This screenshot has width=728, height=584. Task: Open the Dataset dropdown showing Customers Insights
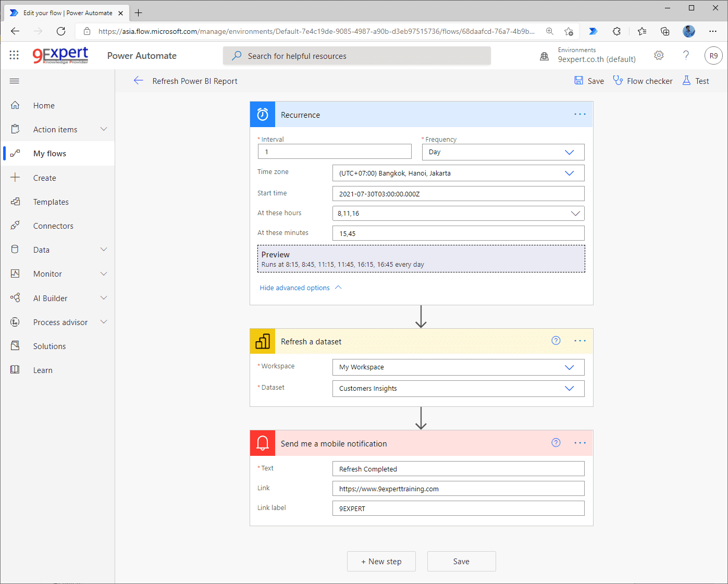pyautogui.click(x=570, y=388)
